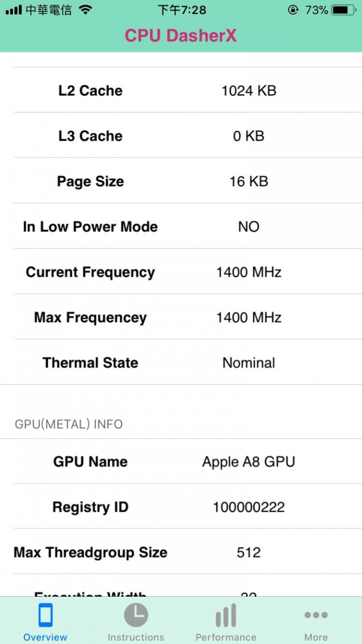Open the Overview phone icon tab
The height and width of the screenshot is (644, 362).
[45, 615]
